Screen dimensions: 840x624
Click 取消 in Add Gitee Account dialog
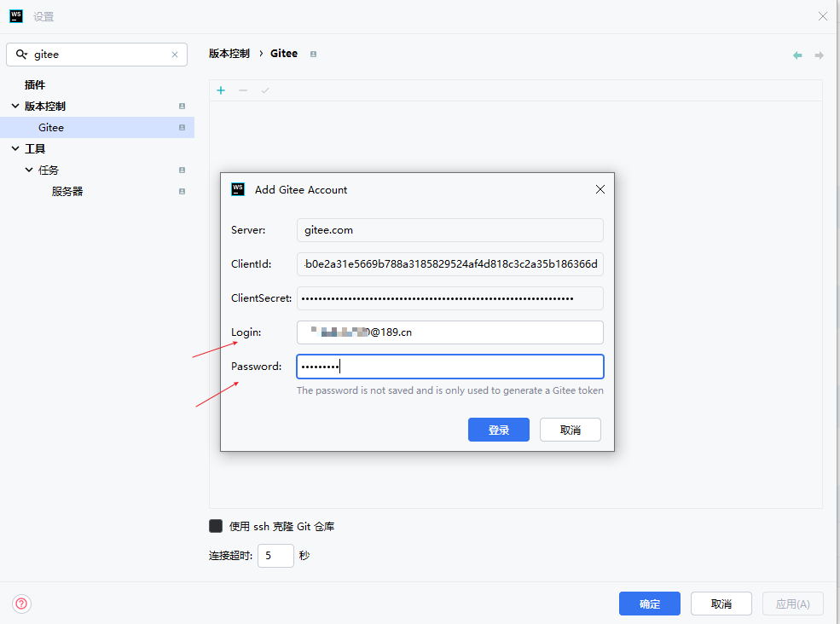570,430
